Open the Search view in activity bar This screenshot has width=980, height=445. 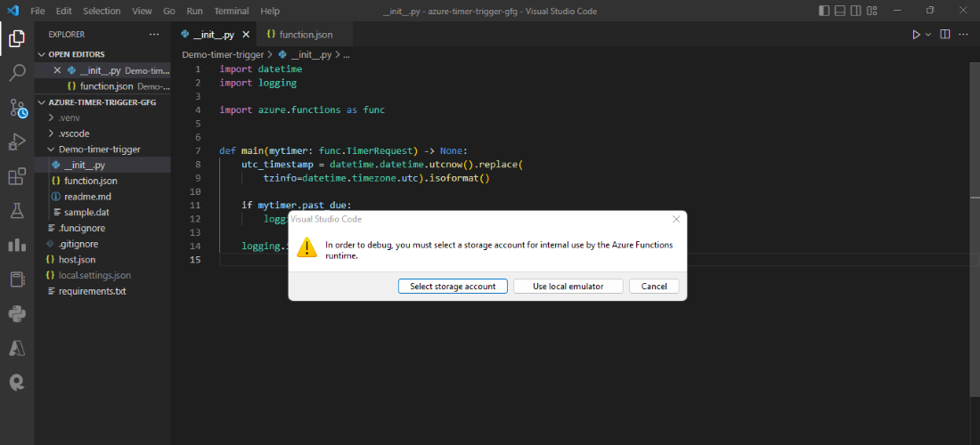coord(17,72)
